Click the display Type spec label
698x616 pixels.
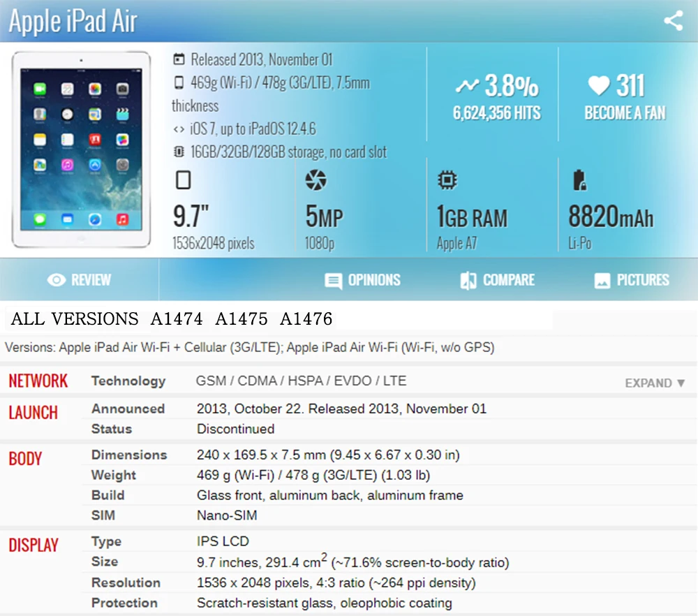pyautogui.click(x=106, y=541)
